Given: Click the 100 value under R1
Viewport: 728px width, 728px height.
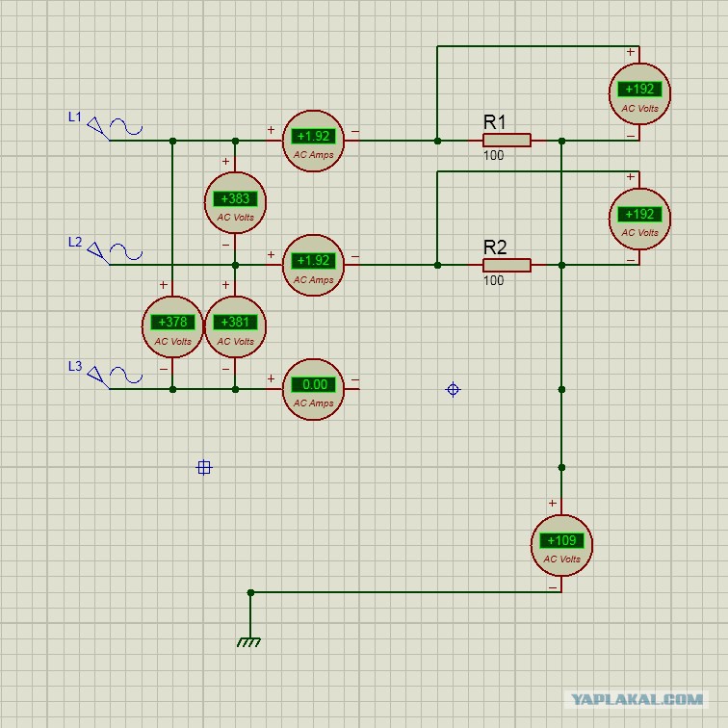Looking at the screenshot, I should [493, 156].
